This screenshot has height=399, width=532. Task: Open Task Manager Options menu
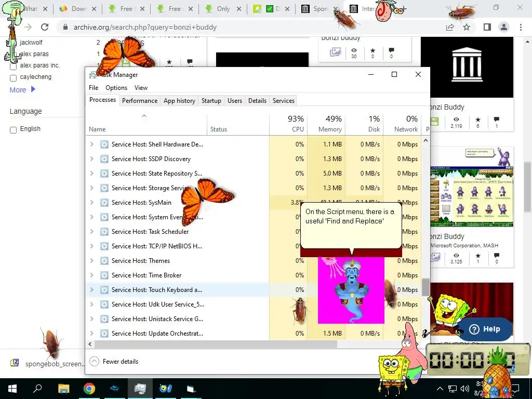[116, 87]
